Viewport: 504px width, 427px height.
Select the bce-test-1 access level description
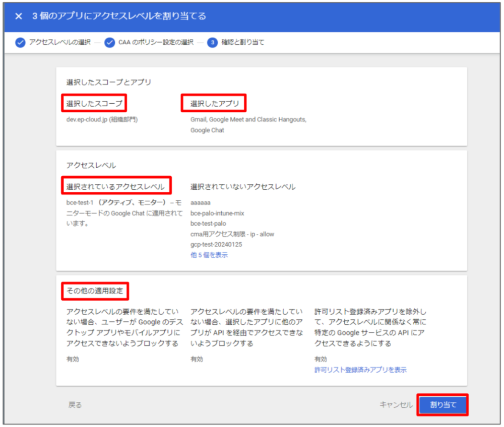click(x=120, y=212)
